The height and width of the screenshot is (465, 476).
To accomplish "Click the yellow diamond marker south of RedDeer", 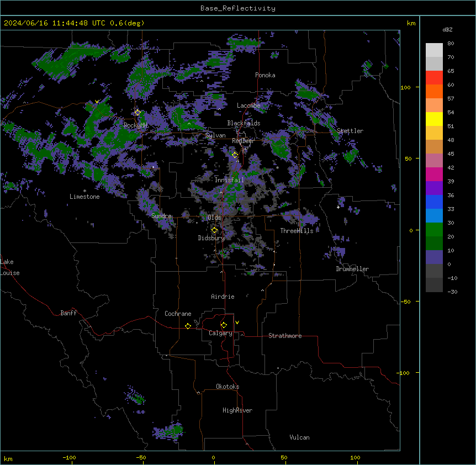I will click(235, 155).
